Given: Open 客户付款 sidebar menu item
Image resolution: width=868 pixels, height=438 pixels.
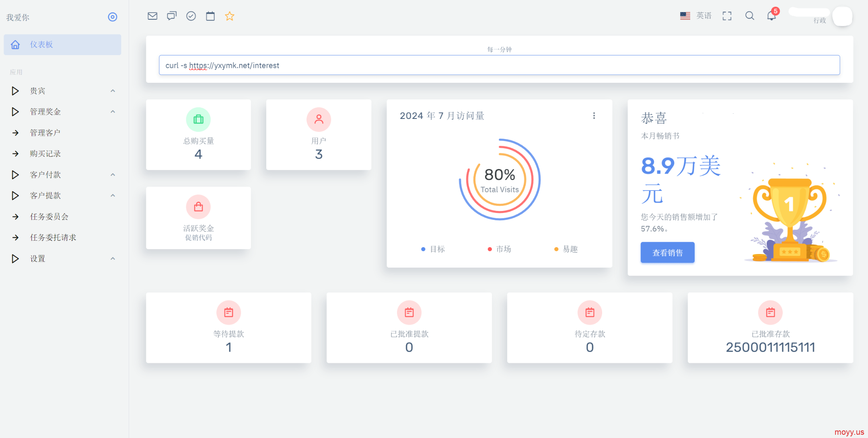Looking at the screenshot, I should tap(62, 175).
